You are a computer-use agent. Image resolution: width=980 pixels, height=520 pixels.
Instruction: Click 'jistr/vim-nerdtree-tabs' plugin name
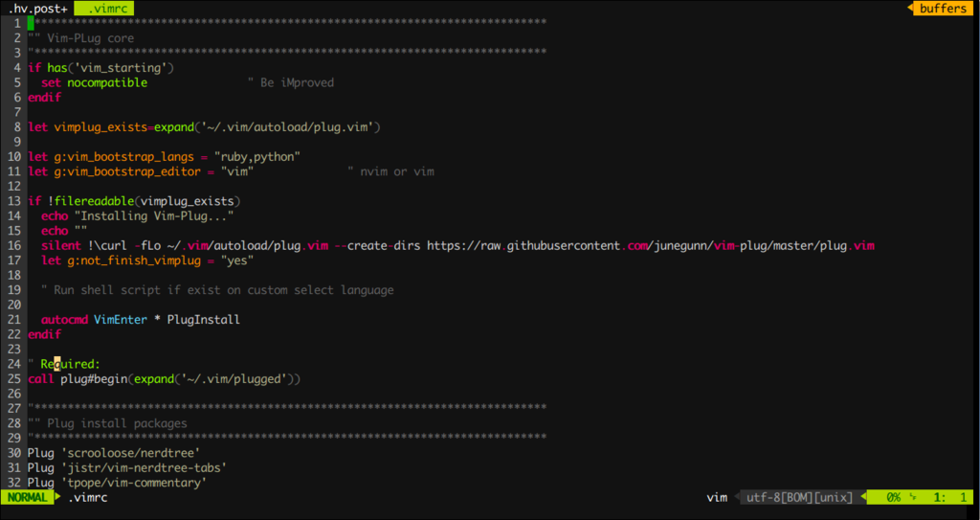click(144, 467)
